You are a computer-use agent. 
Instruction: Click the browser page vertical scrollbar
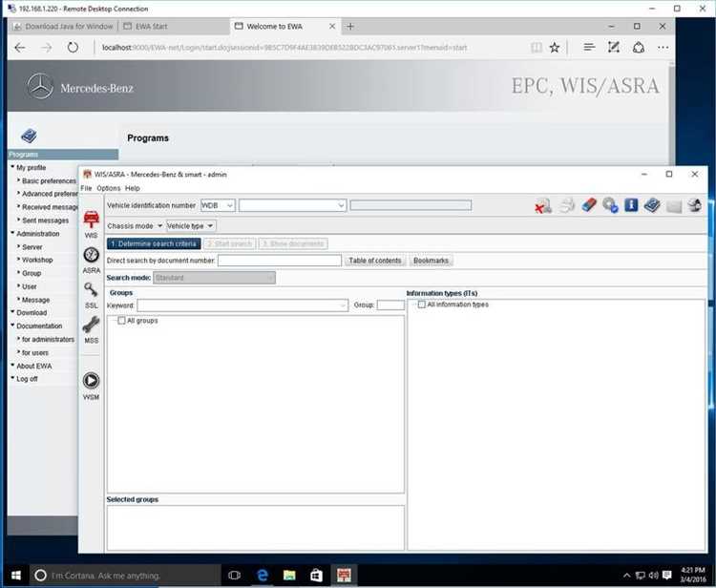[672, 115]
